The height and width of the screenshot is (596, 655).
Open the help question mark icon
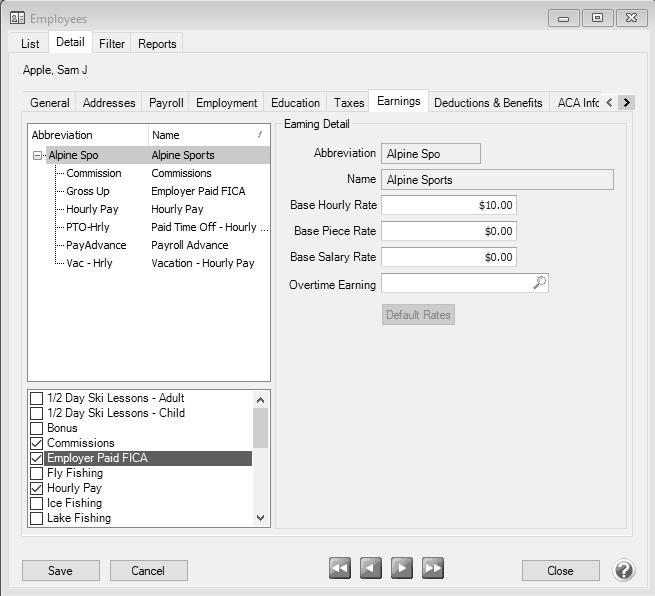pos(624,570)
